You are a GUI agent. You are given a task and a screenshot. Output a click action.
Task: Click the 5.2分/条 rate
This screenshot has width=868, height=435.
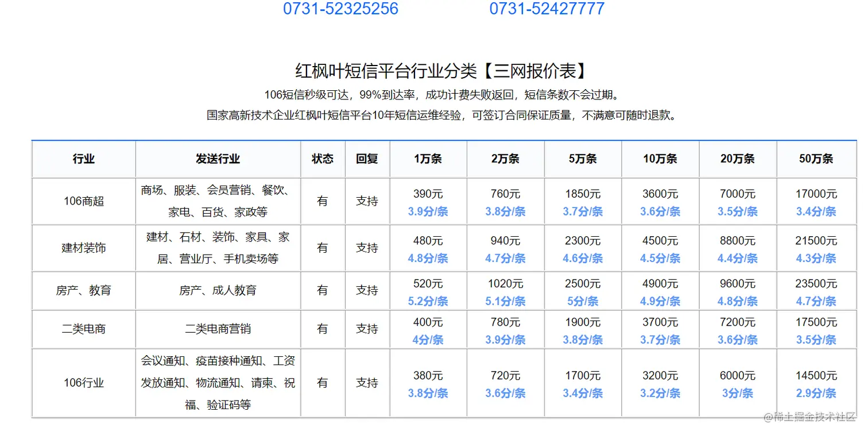428,301
